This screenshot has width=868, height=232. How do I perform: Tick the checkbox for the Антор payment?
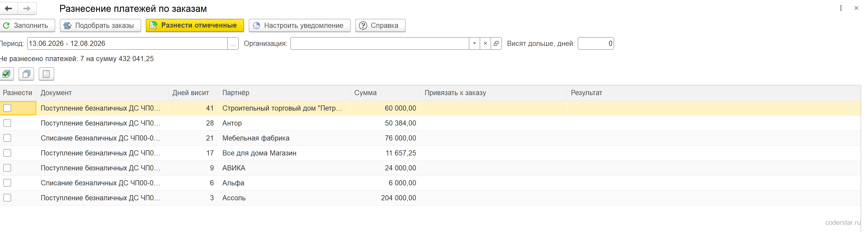(7, 123)
